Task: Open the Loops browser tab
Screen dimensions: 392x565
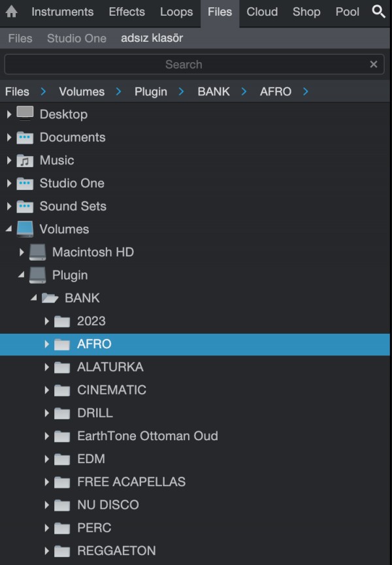Action: click(x=176, y=11)
